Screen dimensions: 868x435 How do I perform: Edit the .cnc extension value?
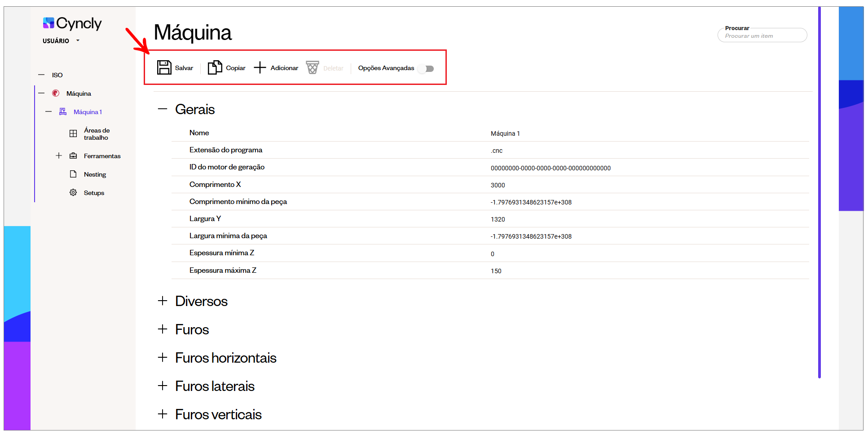pyautogui.click(x=497, y=151)
